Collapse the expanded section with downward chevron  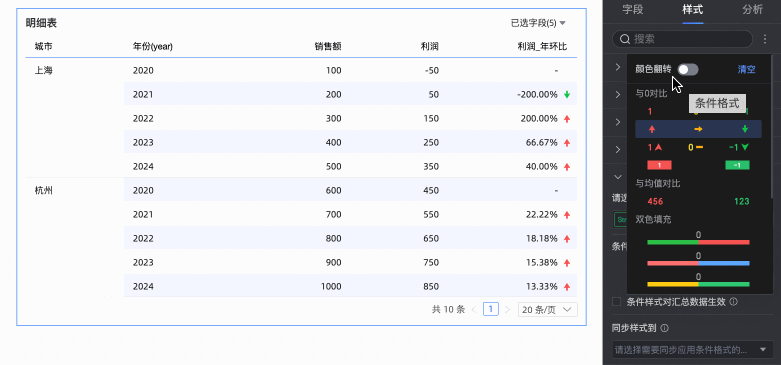(618, 177)
